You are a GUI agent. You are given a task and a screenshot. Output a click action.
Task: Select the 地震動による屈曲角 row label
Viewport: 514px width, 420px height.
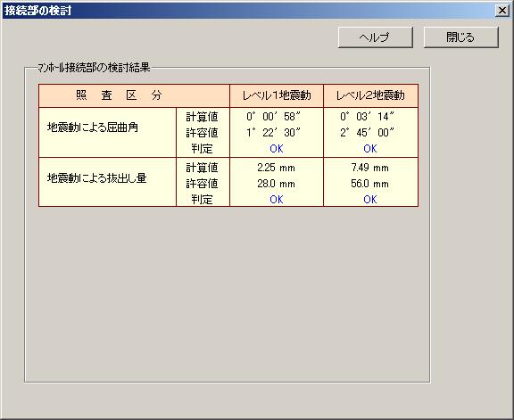93,128
